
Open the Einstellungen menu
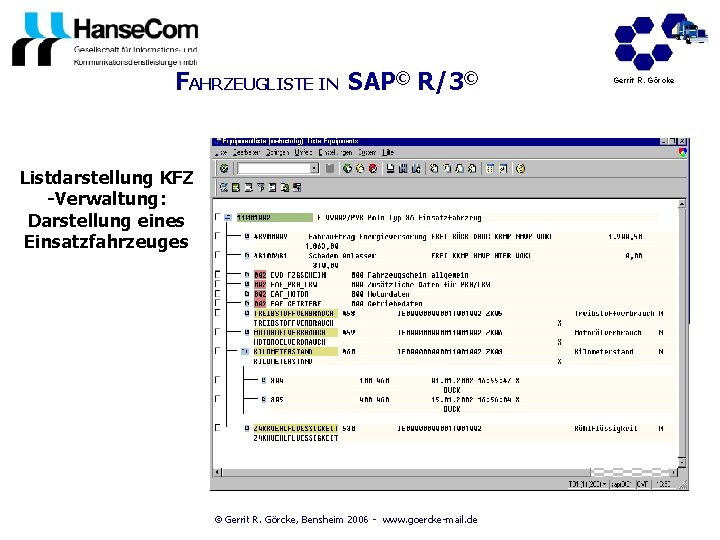[x=336, y=152]
